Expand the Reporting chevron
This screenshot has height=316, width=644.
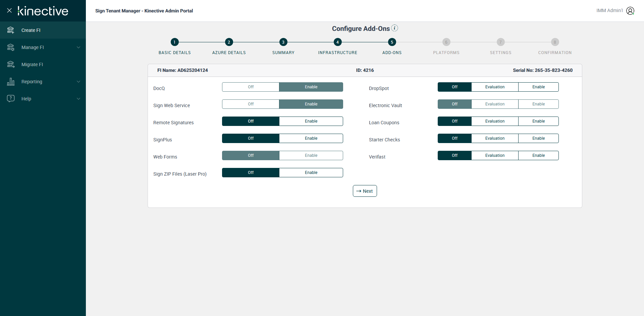[x=78, y=82]
